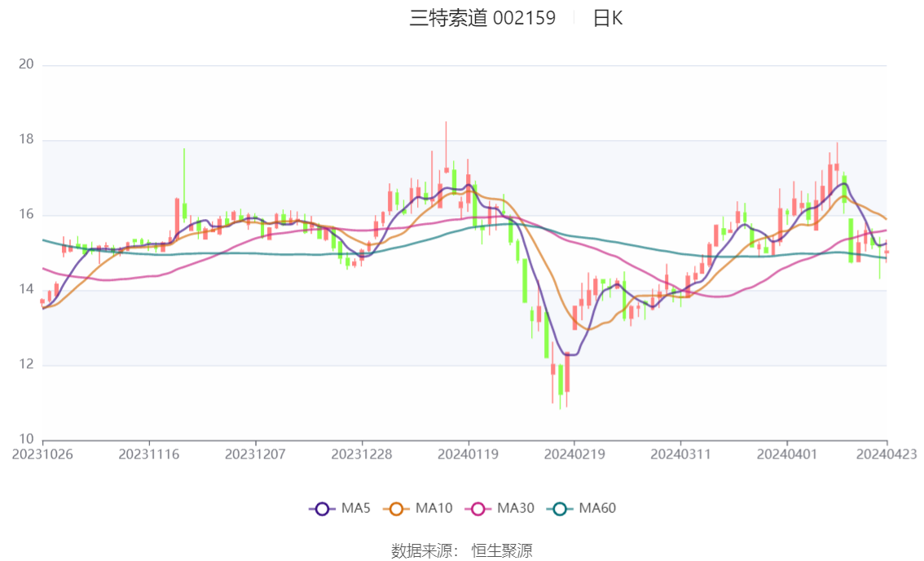
Task: Click the chart title 三特索道 002159
Action: (482, 18)
